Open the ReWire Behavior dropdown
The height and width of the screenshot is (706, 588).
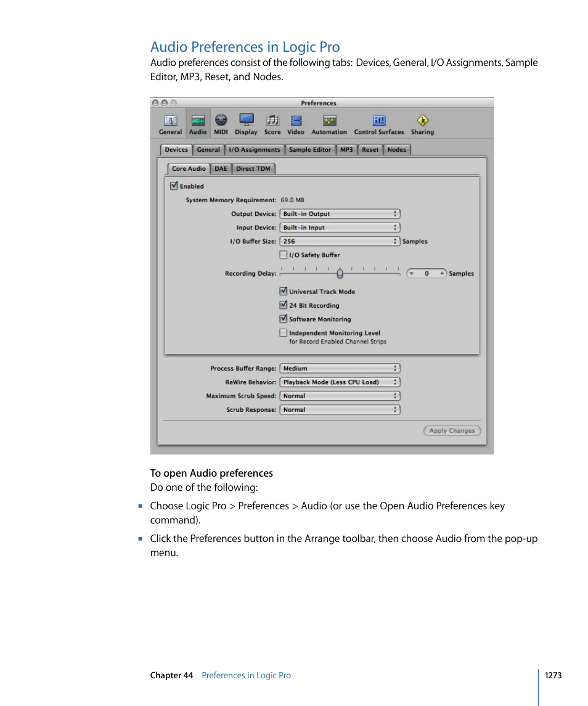[340, 382]
